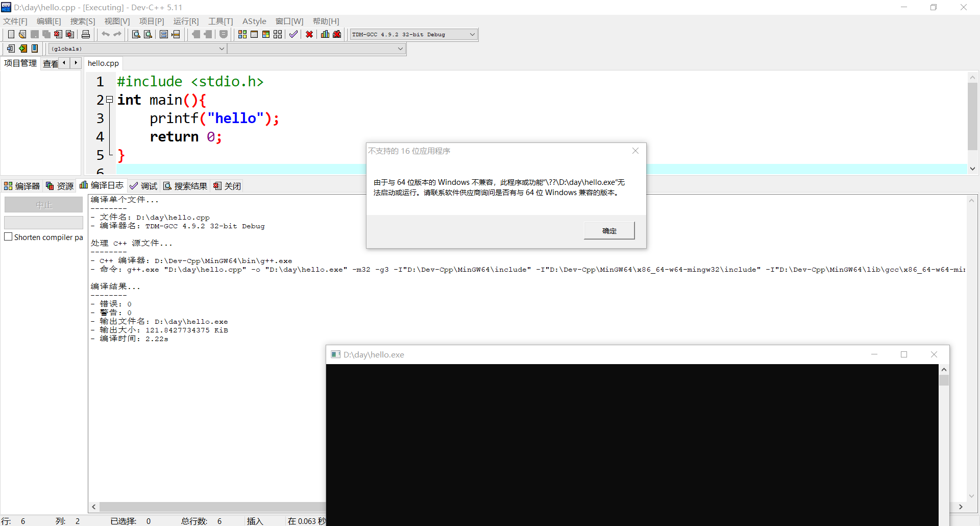This screenshot has width=980, height=526.
Task: Open a file using the toolbar icon
Action: [x=22, y=34]
